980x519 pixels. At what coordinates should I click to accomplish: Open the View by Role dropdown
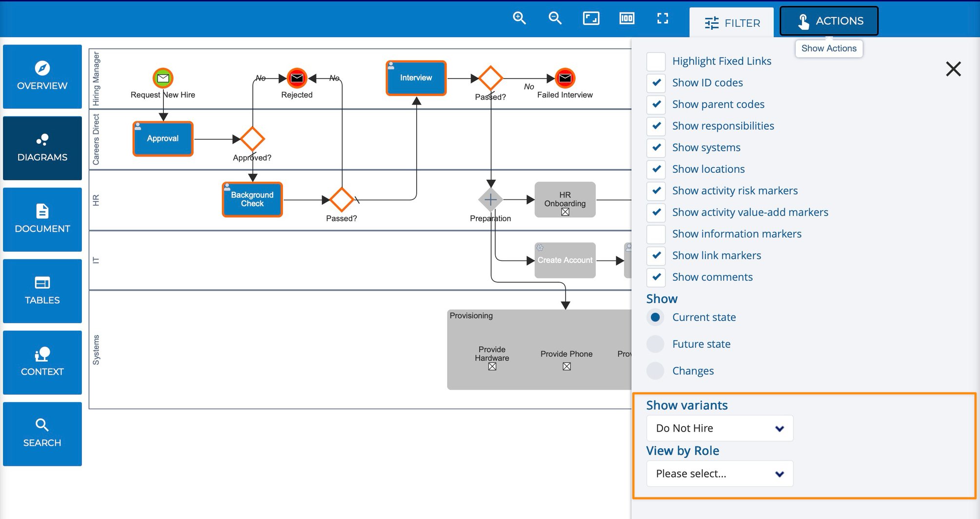coord(720,474)
